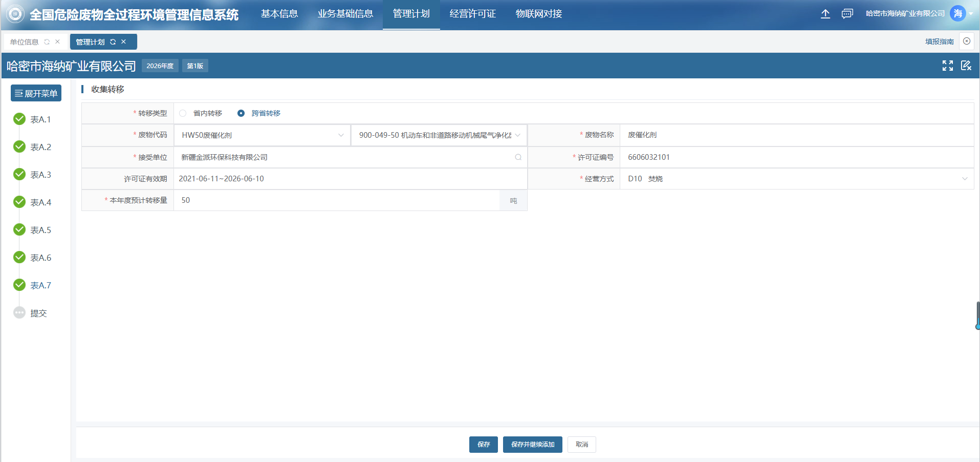The image size is (980, 462).
Task: Expand the 经营方式 D10 焚烧 dropdown
Action: tap(796, 179)
